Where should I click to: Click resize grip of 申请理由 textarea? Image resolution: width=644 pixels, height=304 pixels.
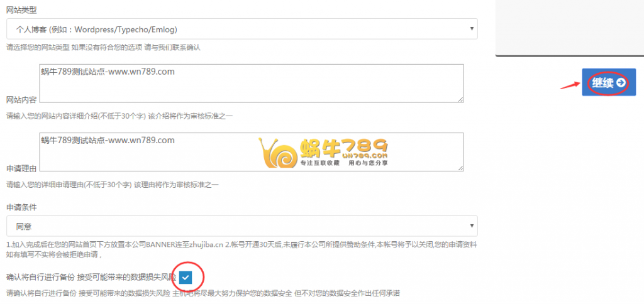(460, 168)
